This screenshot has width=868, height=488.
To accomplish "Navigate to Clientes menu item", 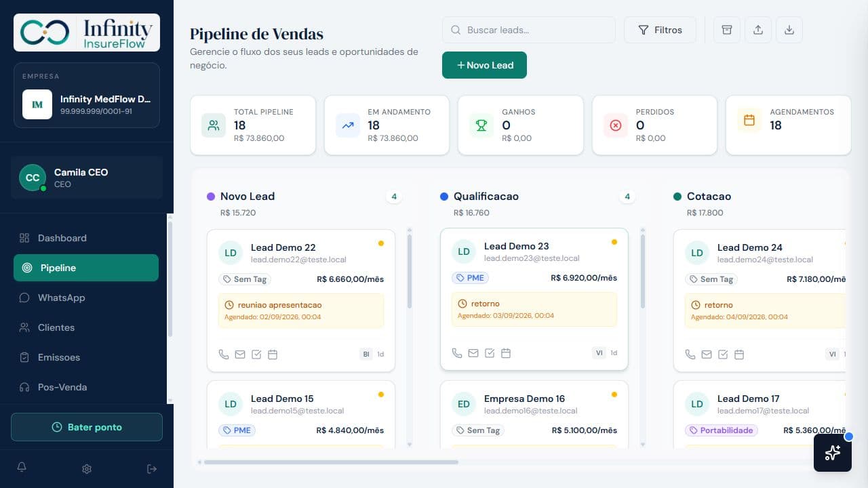I will tap(86, 327).
